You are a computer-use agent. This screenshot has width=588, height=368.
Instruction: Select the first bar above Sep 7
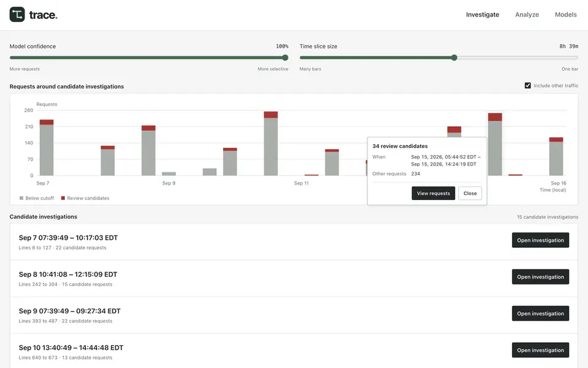click(x=47, y=148)
